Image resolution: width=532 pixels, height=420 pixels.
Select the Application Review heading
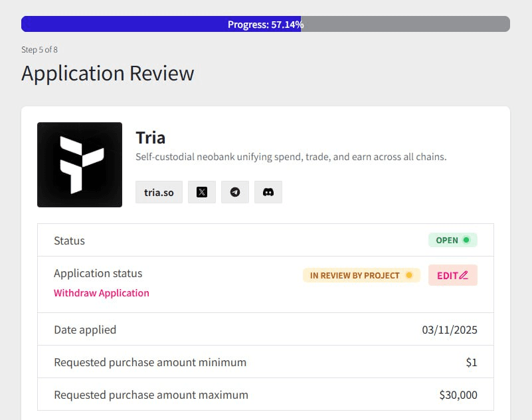108,73
